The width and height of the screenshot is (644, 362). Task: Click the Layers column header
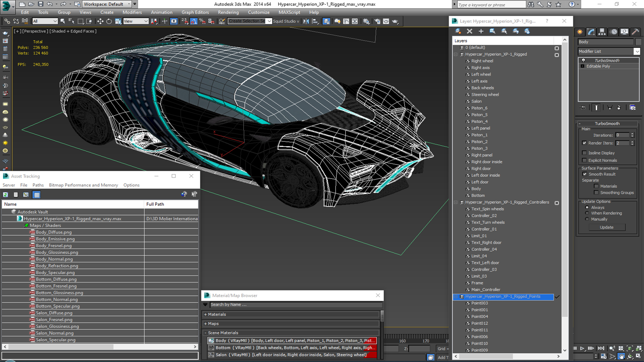[x=503, y=41]
